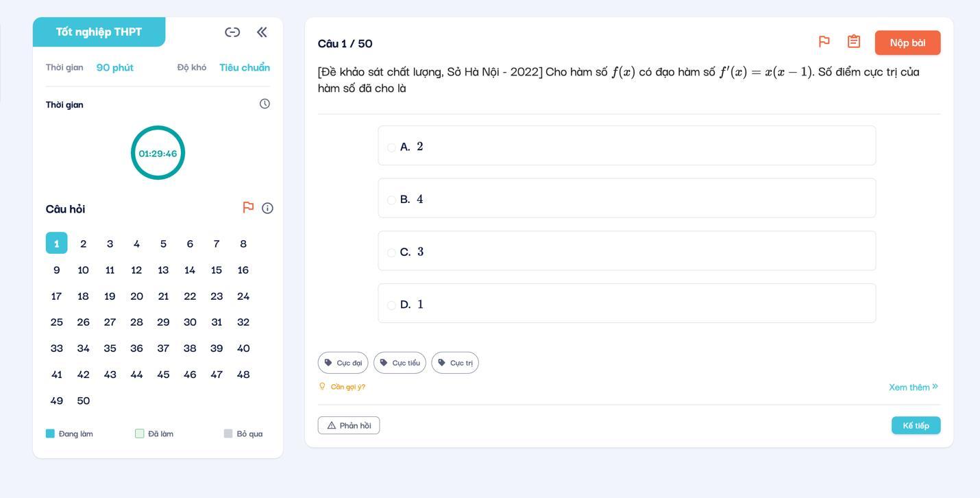The image size is (980, 498).
Task: Pick answer D radio button
Action: (x=391, y=305)
